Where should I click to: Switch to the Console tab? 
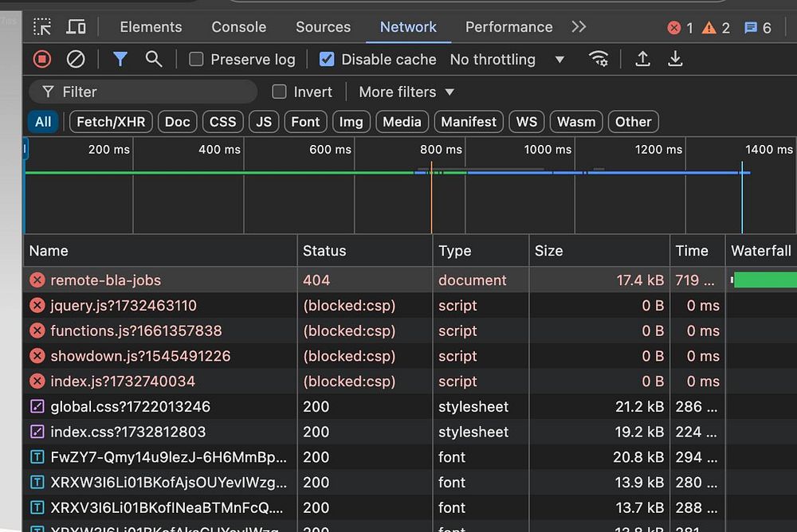(x=238, y=27)
